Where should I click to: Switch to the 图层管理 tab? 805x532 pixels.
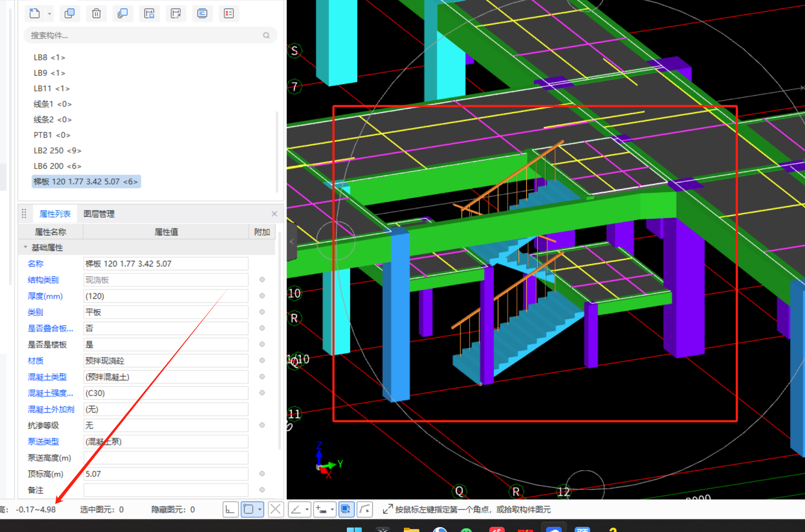coord(99,214)
